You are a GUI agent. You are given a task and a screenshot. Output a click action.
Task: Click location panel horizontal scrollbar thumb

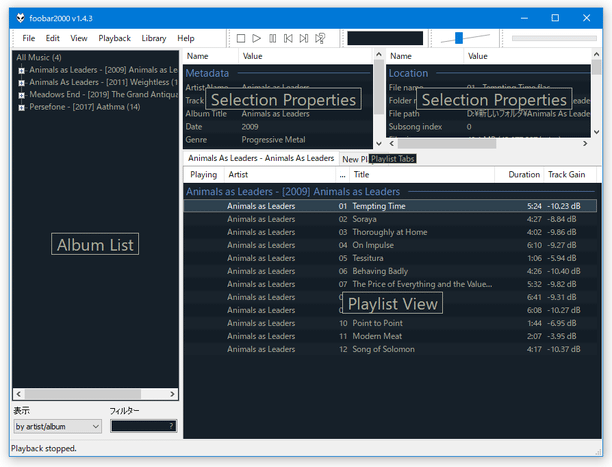pyautogui.click(x=447, y=144)
